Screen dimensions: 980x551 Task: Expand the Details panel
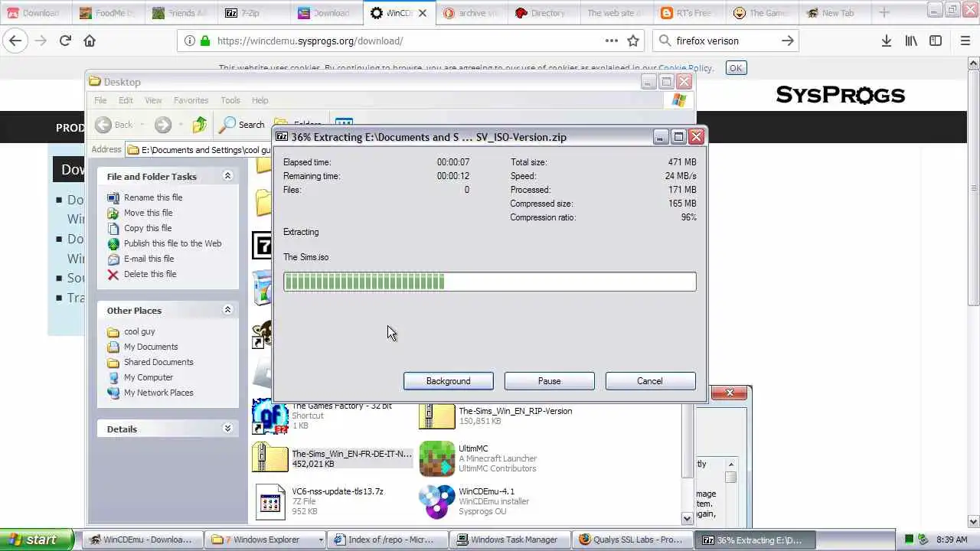227,429
